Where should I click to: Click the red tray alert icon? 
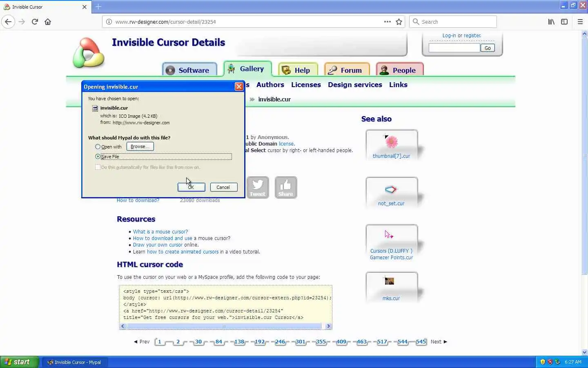tap(550, 362)
